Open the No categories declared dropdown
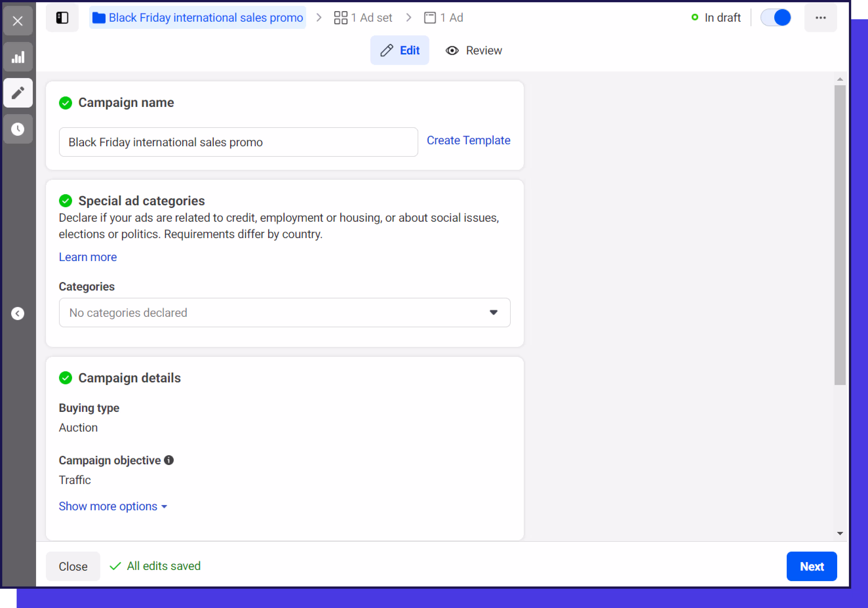The width and height of the screenshot is (868, 608). click(285, 313)
